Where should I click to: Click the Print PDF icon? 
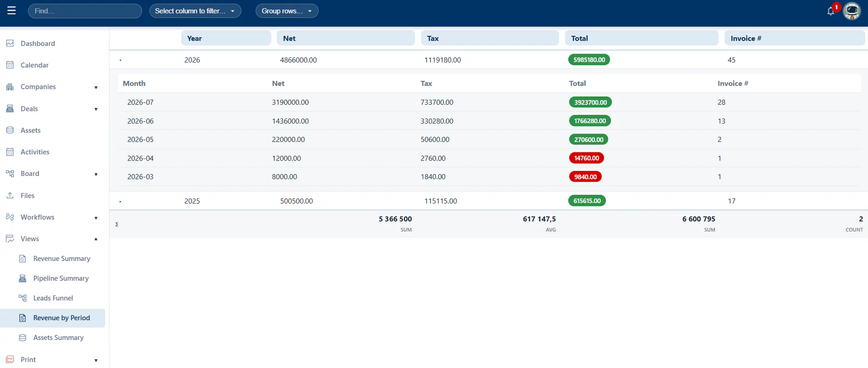click(10, 359)
